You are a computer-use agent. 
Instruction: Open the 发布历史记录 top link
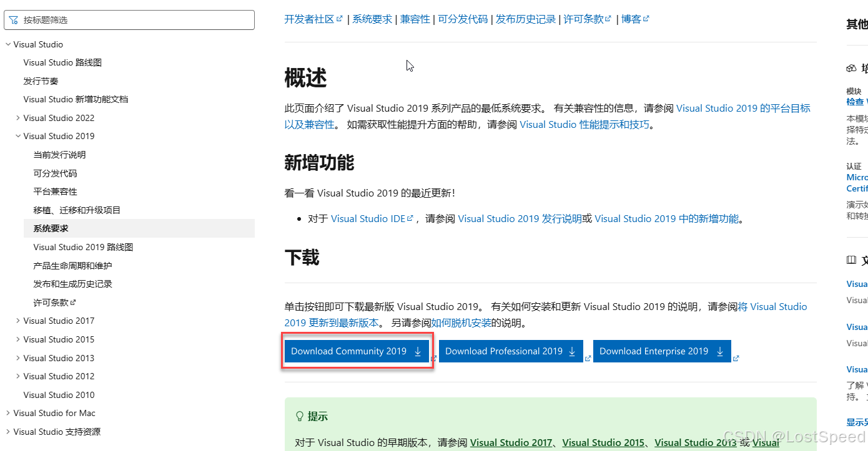click(526, 19)
